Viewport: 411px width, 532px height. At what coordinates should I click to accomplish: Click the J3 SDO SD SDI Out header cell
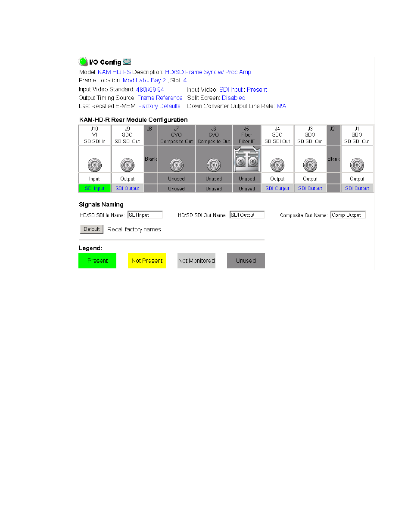click(x=310, y=135)
